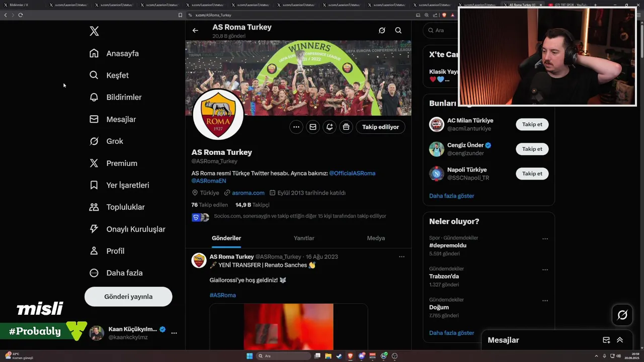644x362 pixels.
Task: Click gift icon on profile
Action: pos(346,127)
